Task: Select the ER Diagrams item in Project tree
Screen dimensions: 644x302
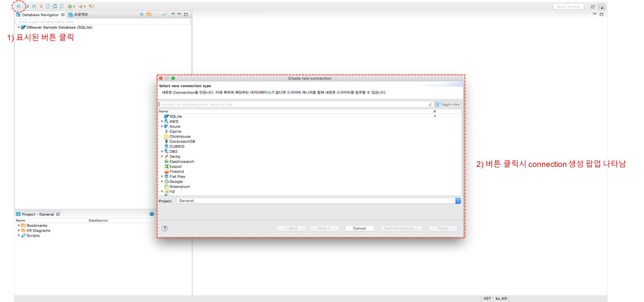Action: point(38,230)
